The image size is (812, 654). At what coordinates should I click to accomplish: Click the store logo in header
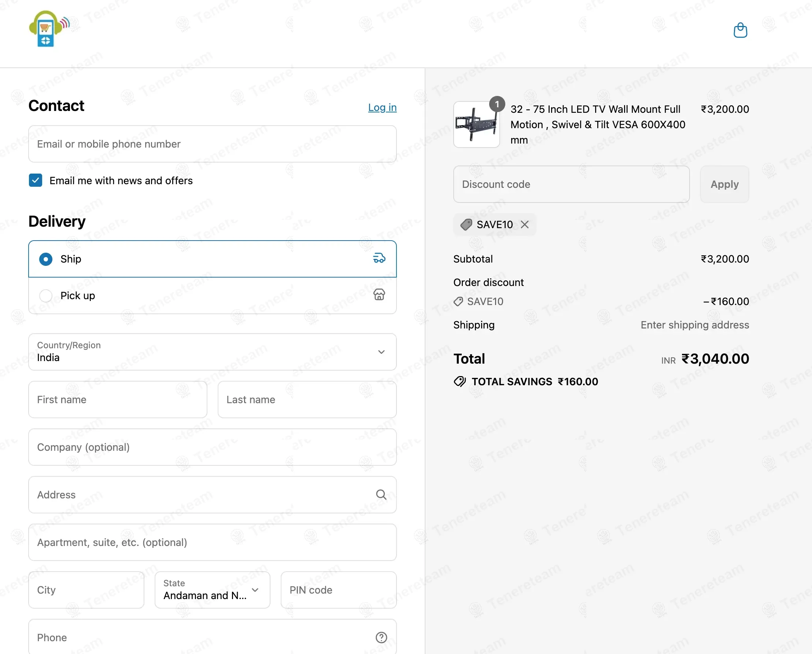tap(49, 29)
